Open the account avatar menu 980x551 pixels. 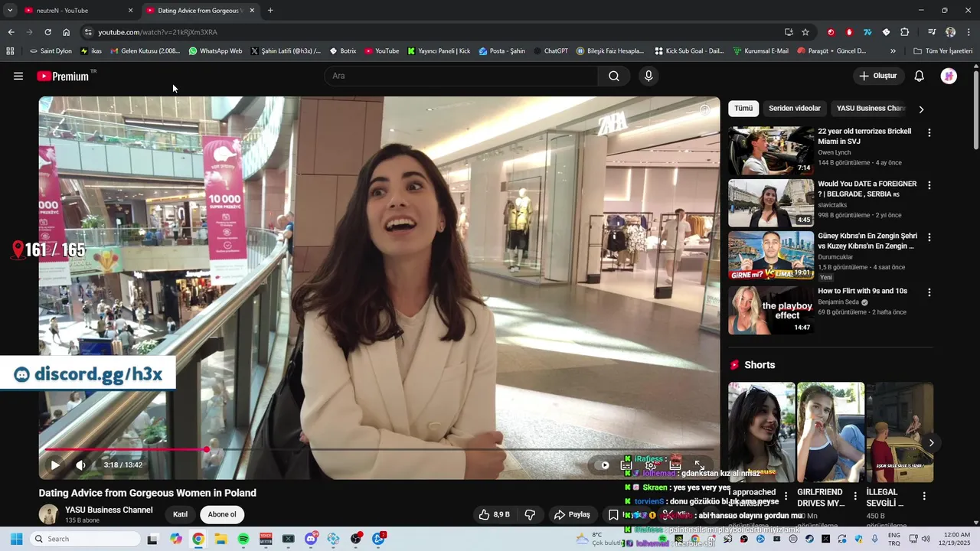click(949, 76)
